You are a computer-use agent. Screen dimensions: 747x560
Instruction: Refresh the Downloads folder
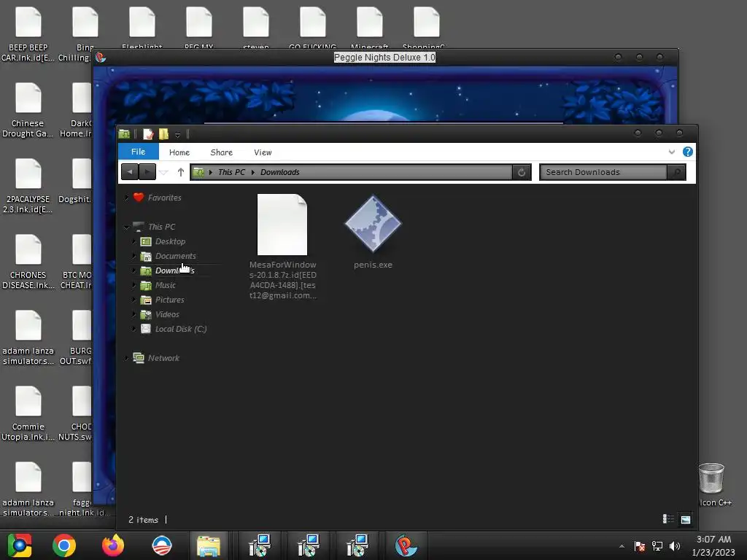click(x=522, y=172)
